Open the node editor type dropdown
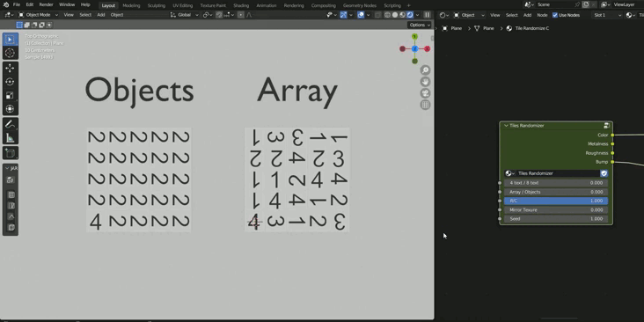Screen dimensions: 644x322 click(444, 15)
